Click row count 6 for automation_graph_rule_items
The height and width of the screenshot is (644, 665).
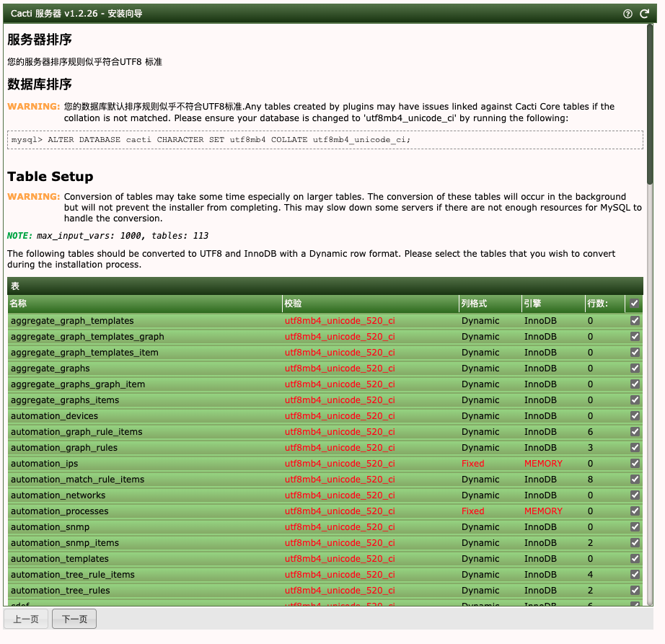point(590,431)
